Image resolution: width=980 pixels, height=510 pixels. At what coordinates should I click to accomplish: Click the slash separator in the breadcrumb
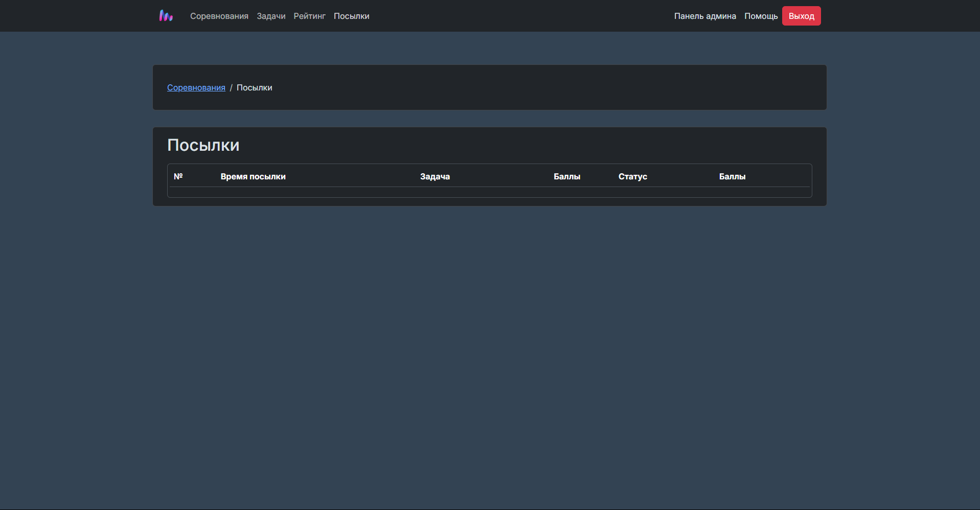(x=231, y=88)
